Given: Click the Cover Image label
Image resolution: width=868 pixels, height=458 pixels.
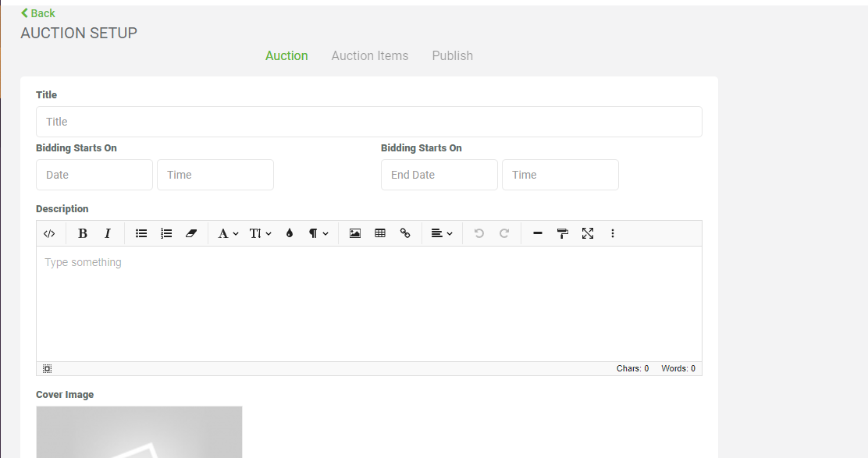Looking at the screenshot, I should click(65, 395).
